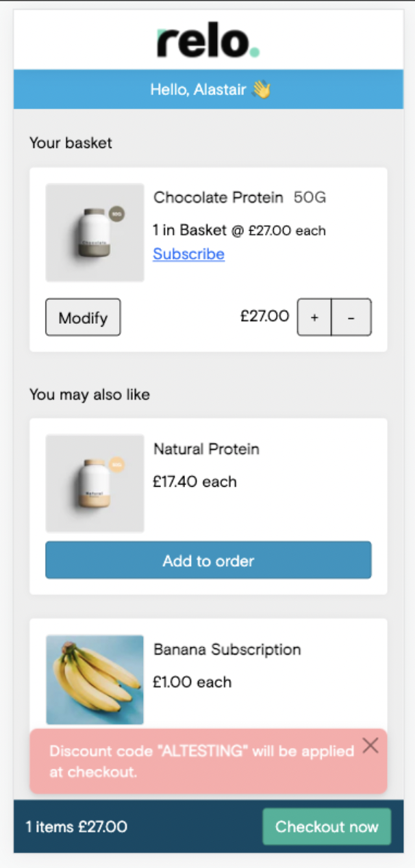The image size is (415, 868).
Task: Select the Banana Subscription product title
Action: coord(227,649)
